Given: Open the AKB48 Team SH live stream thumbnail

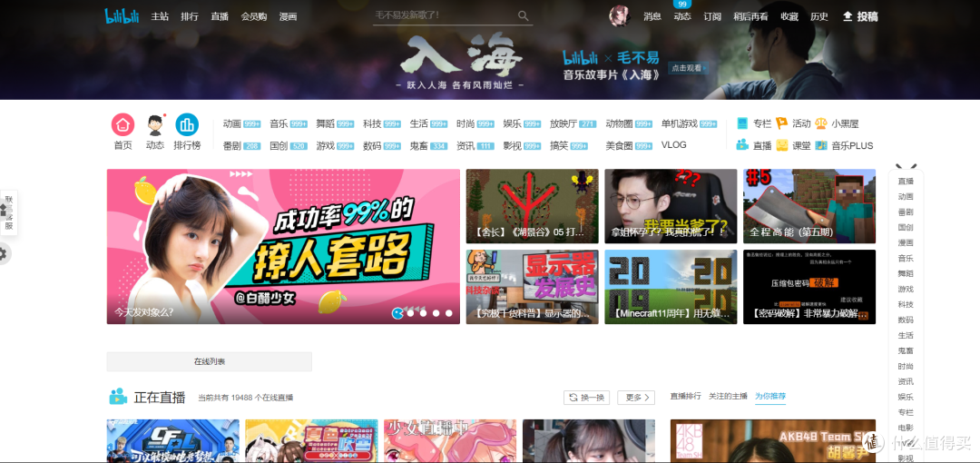Looking at the screenshot, I should [773, 441].
